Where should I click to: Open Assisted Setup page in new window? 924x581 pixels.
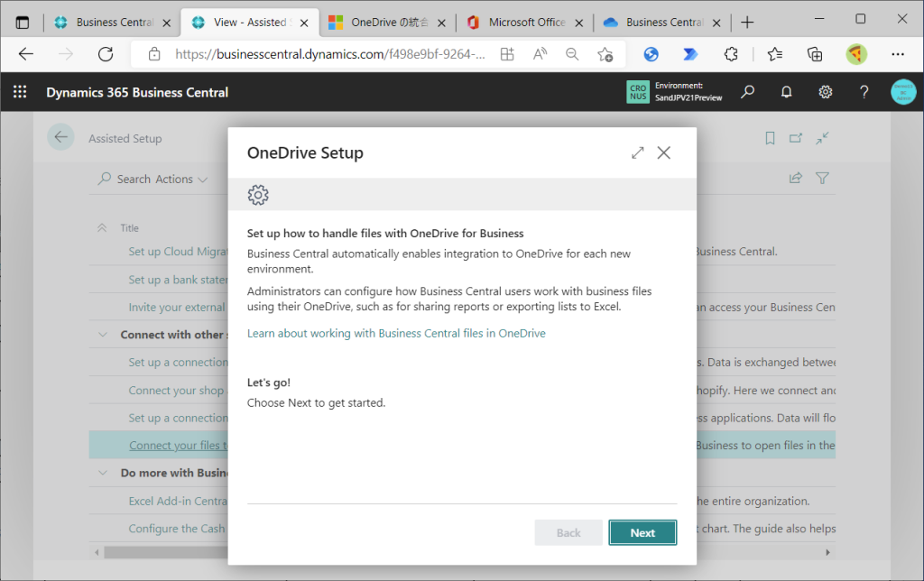[796, 138]
